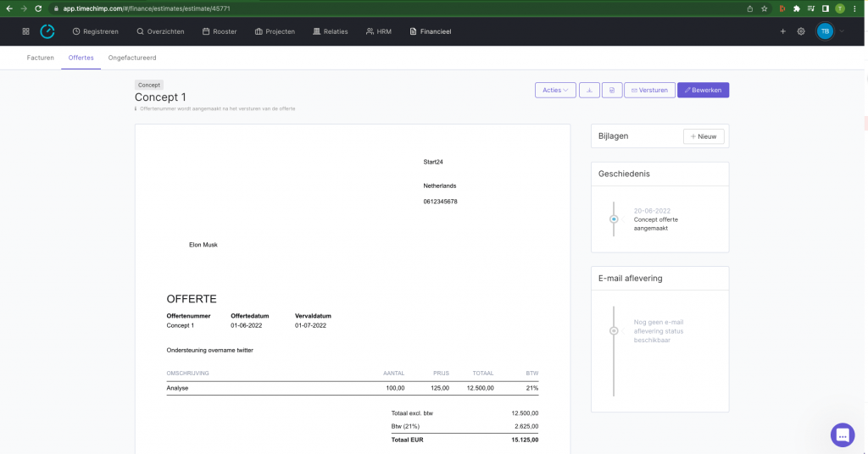The image size is (868, 454).
Task: Click the Versturen button
Action: 649,90
